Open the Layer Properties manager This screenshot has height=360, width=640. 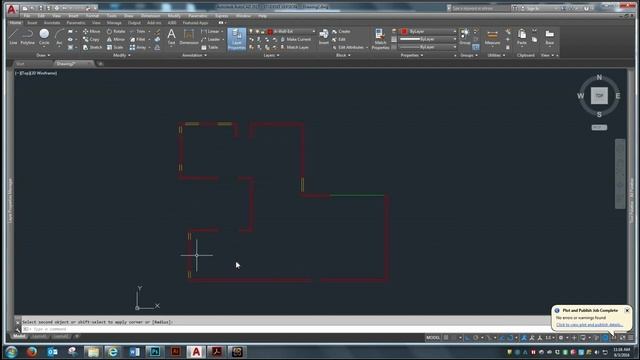pos(237,39)
